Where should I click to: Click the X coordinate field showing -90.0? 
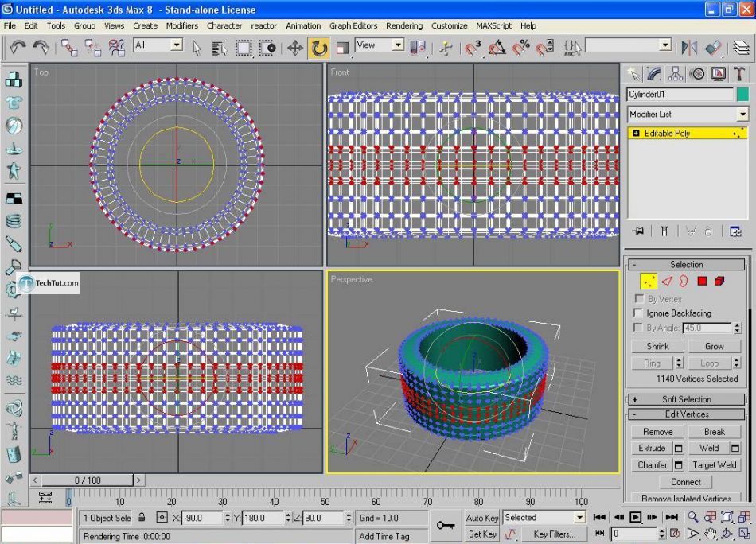(202, 518)
